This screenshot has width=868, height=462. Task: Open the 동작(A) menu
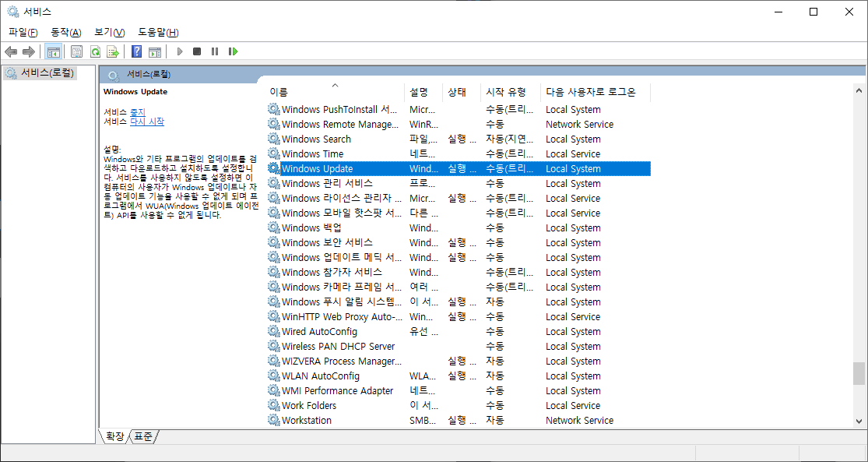point(66,32)
